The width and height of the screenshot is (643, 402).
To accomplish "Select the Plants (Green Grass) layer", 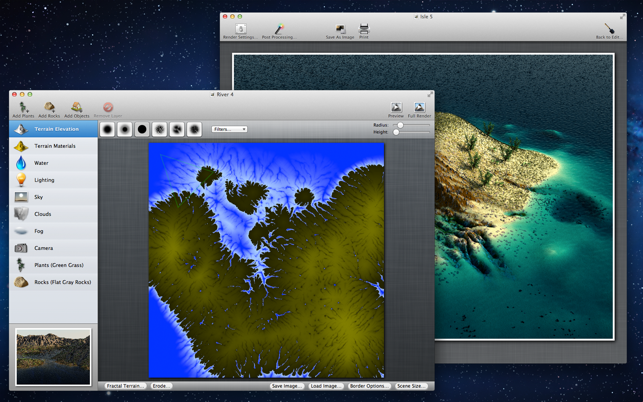I will (53, 265).
